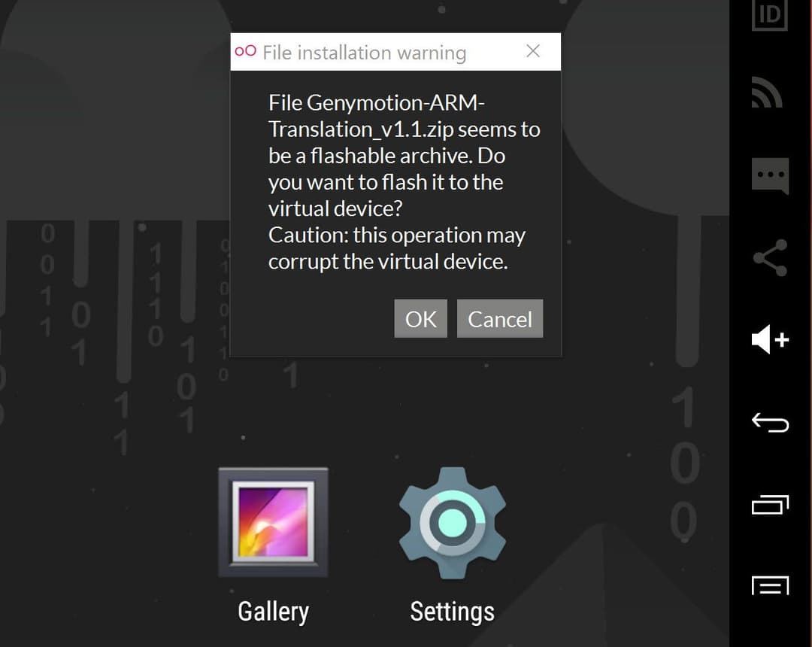
Task: Click the Genymotion logo in the dialog header
Action: pyautogui.click(x=244, y=51)
